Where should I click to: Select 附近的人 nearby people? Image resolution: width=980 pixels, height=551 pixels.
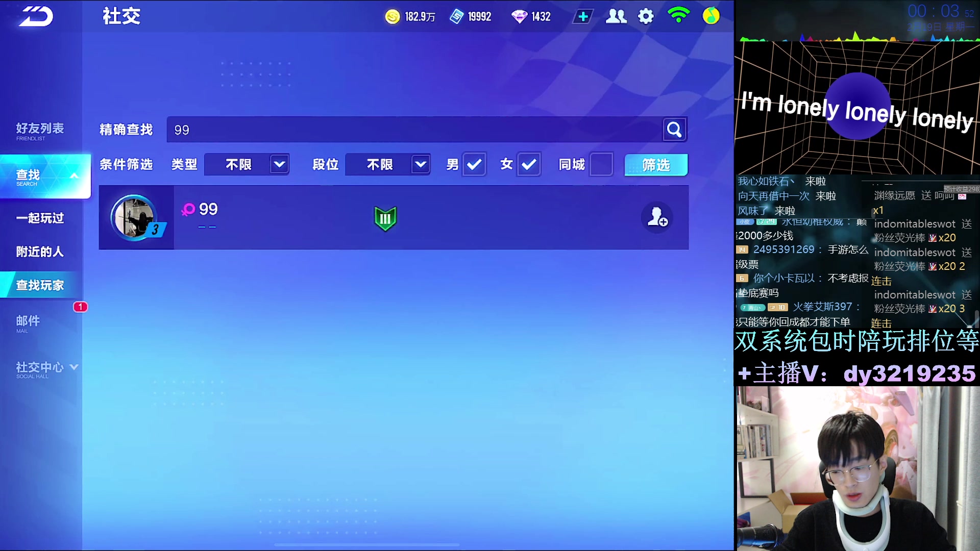click(x=40, y=252)
